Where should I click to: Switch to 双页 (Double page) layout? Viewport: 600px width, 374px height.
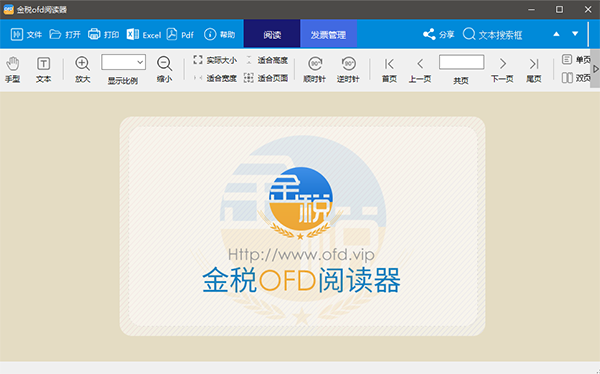point(576,78)
